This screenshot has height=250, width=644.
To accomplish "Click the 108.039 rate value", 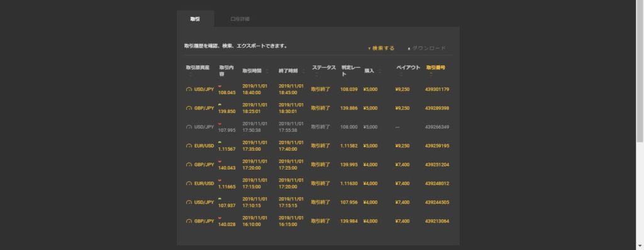I will 348,89.
